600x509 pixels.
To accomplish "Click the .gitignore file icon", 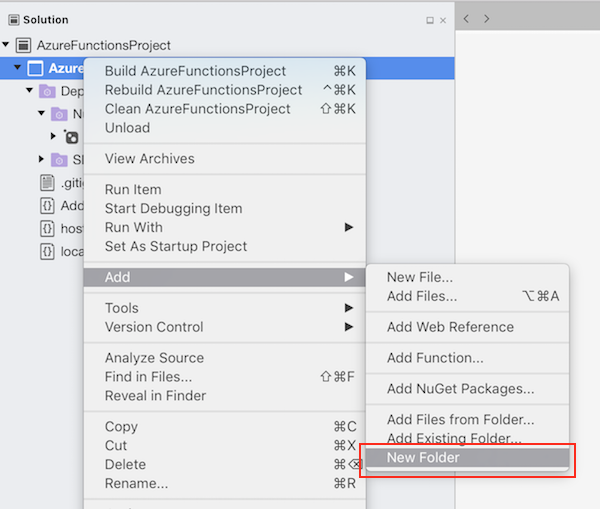I will point(46,182).
